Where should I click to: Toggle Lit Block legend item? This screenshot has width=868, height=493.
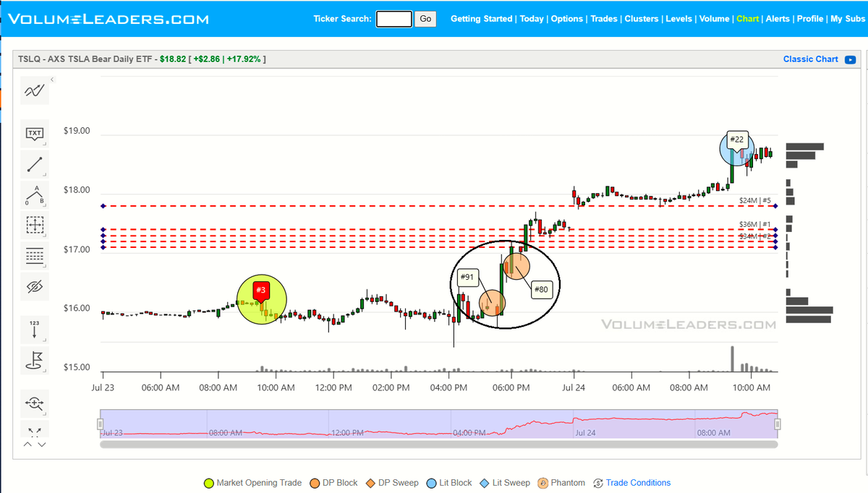point(451,483)
